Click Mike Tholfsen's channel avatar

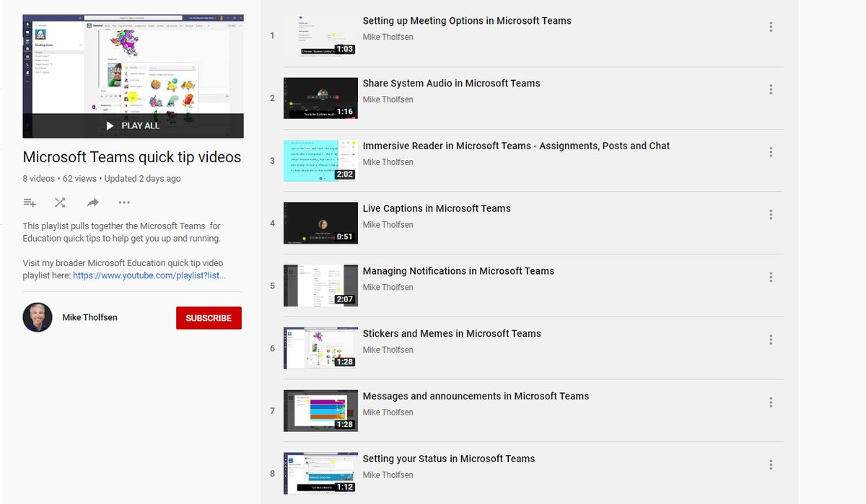pos(38,317)
